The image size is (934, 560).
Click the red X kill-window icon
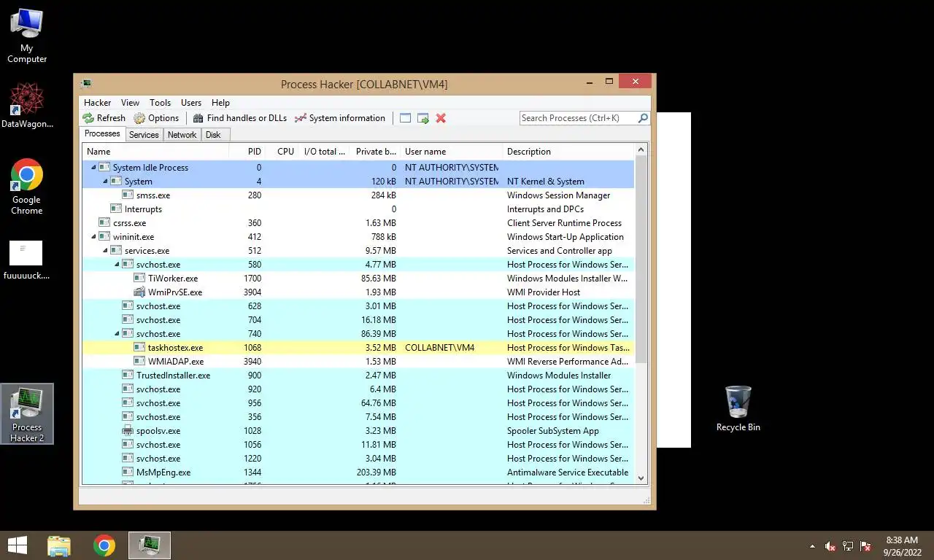click(x=441, y=118)
